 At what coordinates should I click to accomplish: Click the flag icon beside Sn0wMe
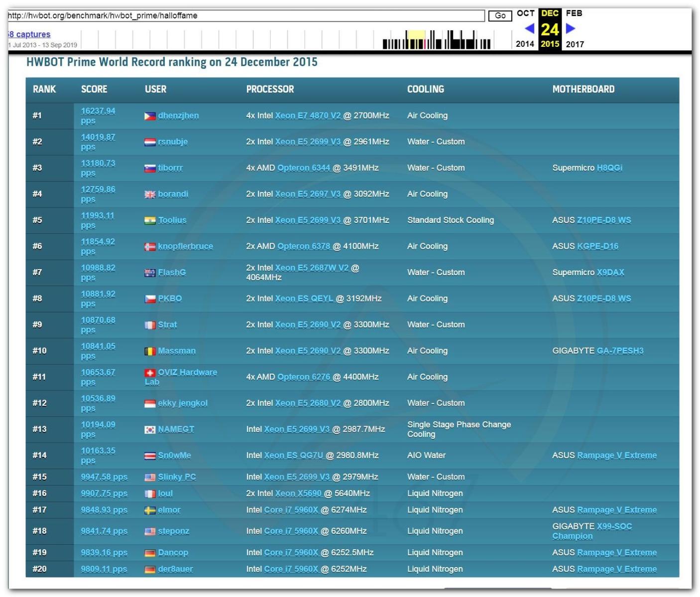click(x=150, y=456)
